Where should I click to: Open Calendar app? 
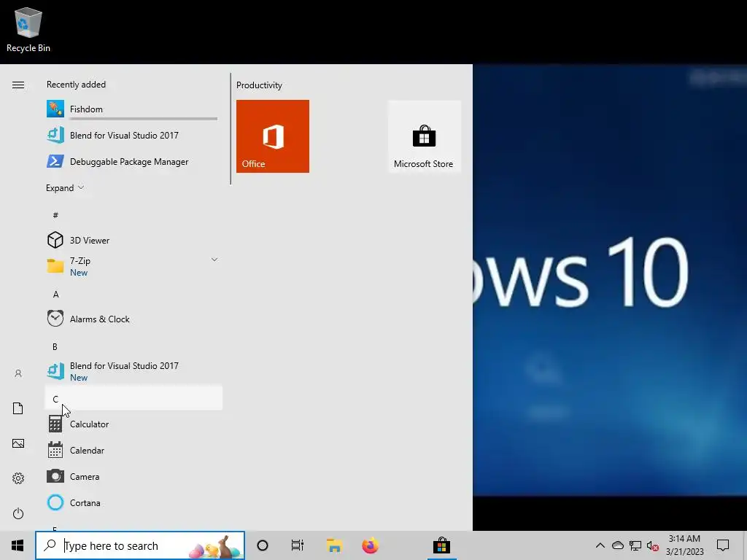133,450
